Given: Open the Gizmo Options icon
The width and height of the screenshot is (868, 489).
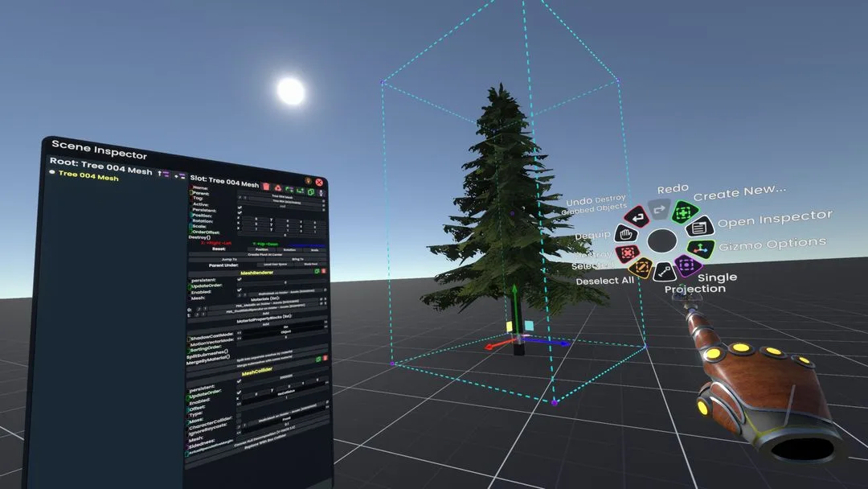Looking at the screenshot, I should point(700,249).
